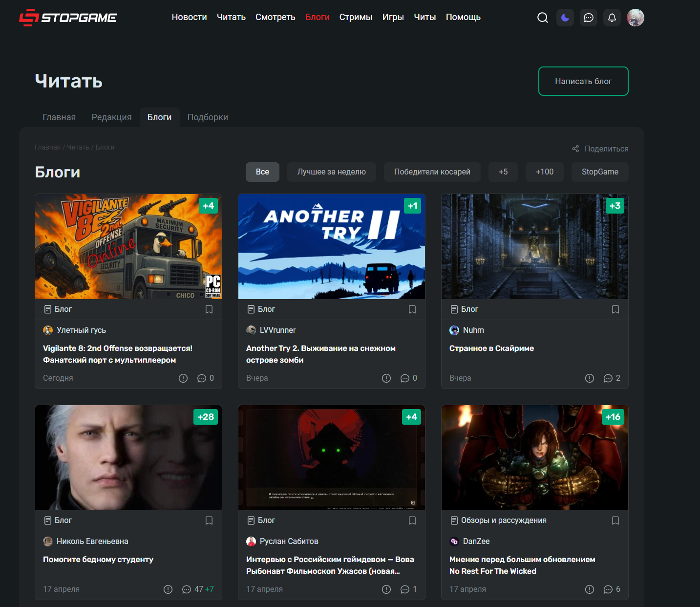Click the StopGame logo
This screenshot has width=700, height=607.
[68, 18]
